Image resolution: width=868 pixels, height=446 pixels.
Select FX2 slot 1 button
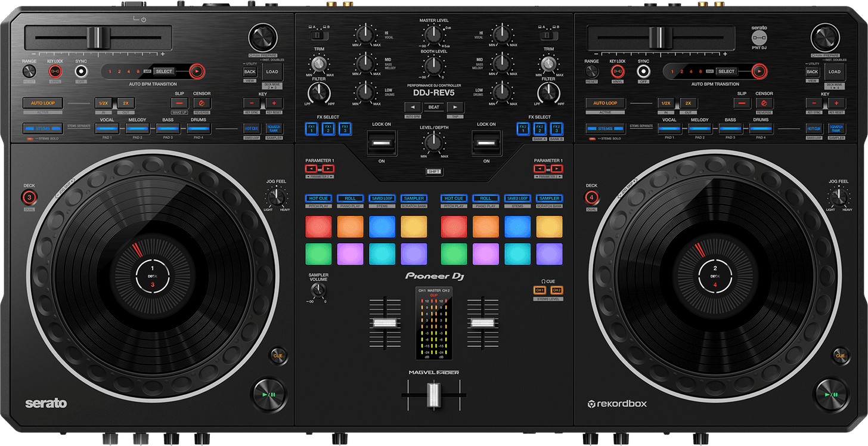point(523,128)
